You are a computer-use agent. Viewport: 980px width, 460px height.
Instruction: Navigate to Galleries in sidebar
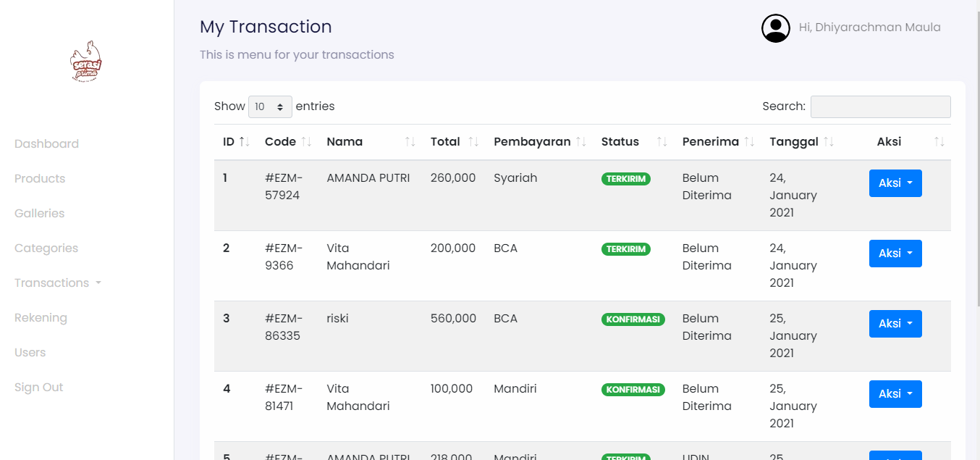pyautogui.click(x=40, y=214)
